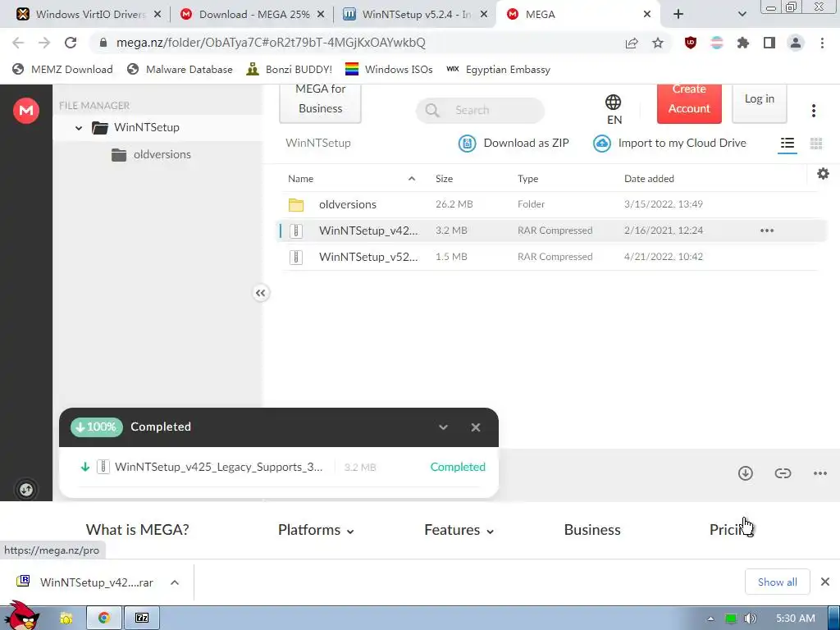
Task: Click the address bar URL
Action: click(271, 43)
